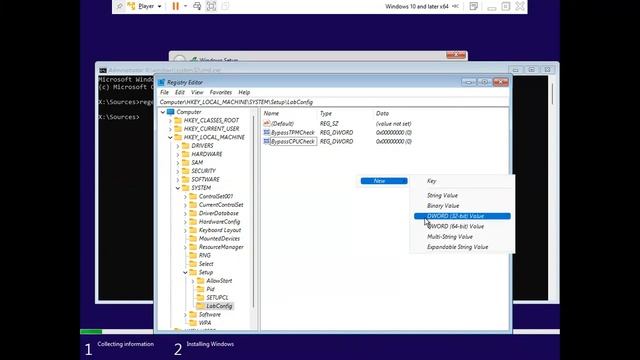Choose DWORD (32-bit) Value

[x=462, y=216]
